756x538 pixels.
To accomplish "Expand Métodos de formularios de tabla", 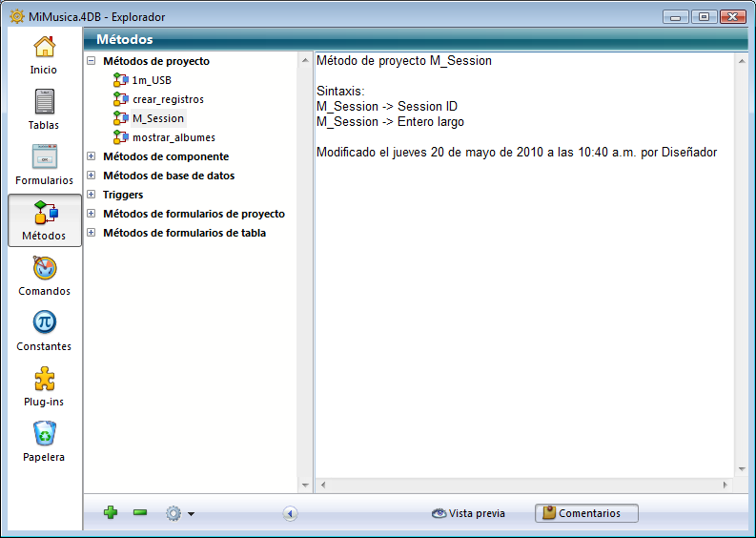I will pos(92,233).
